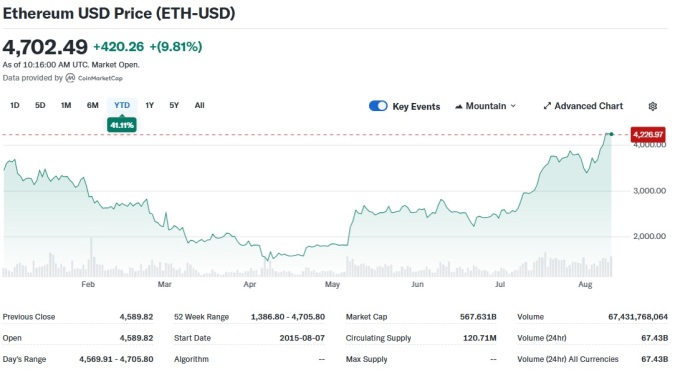Image resolution: width=680 pixels, height=375 pixels.
Task: Toggle the Key Events switch
Action: coord(378,106)
